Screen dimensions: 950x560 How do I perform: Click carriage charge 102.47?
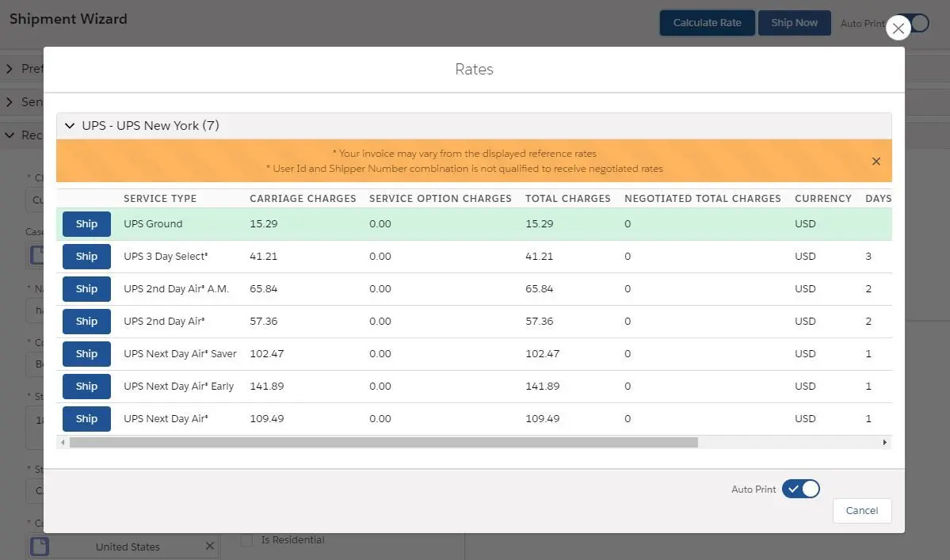[x=266, y=353]
